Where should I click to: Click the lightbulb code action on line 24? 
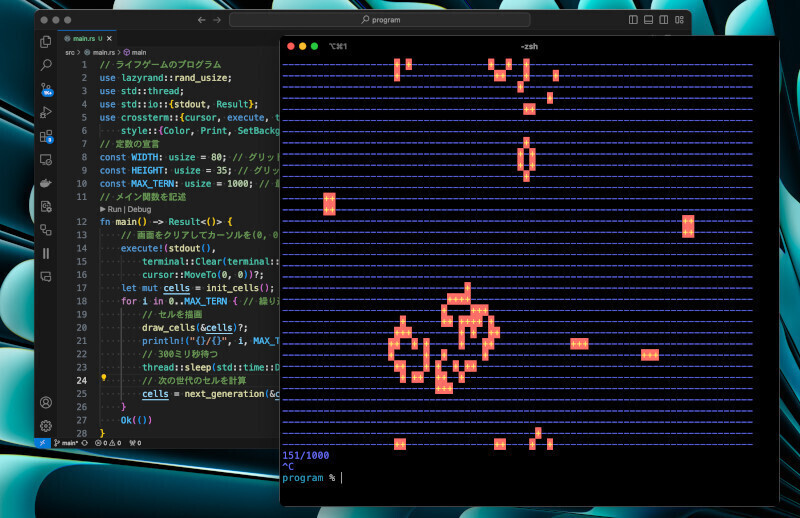(x=104, y=379)
